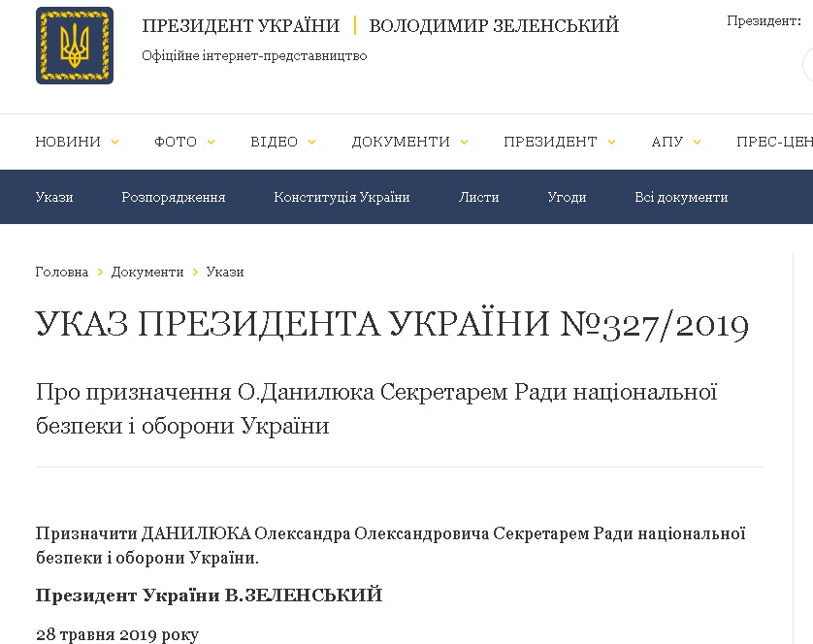The height and width of the screenshot is (644, 813).
Task: Click the Документи breadcrumb link
Action: tap(147, 273)
